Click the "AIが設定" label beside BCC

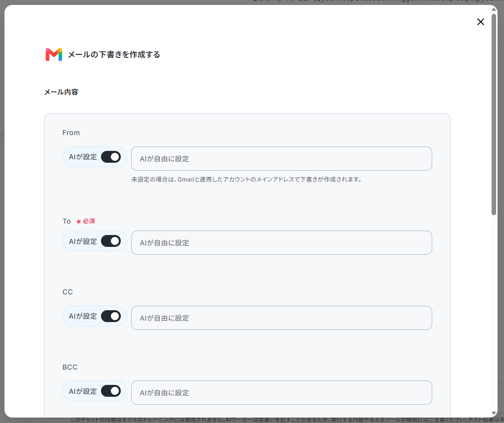click(83, 391)
